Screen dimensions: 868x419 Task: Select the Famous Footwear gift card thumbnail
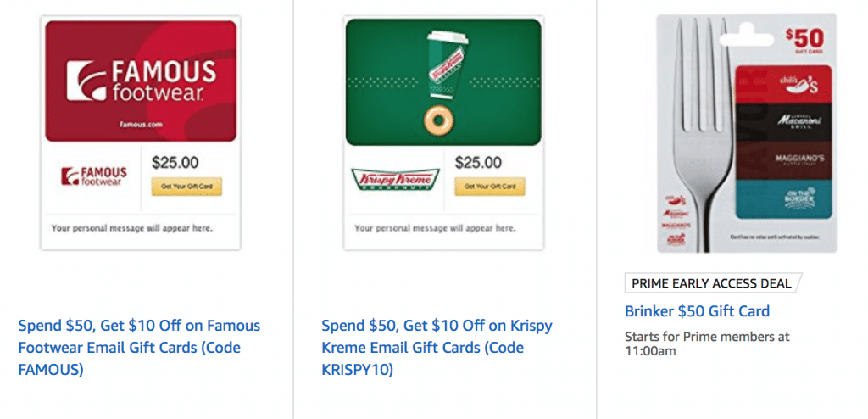(141, 133)
